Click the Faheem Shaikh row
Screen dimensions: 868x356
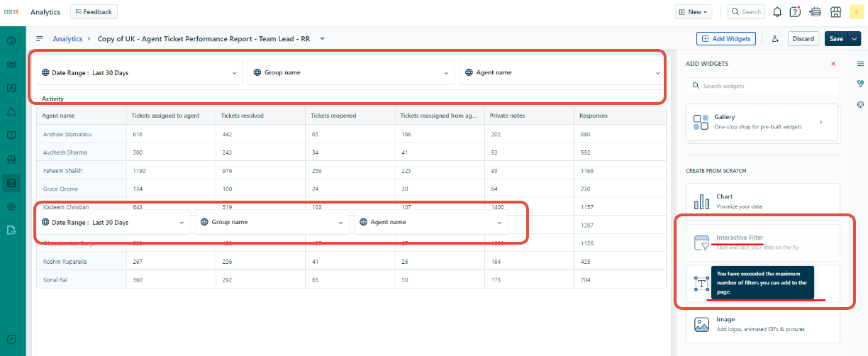(351, 170)
